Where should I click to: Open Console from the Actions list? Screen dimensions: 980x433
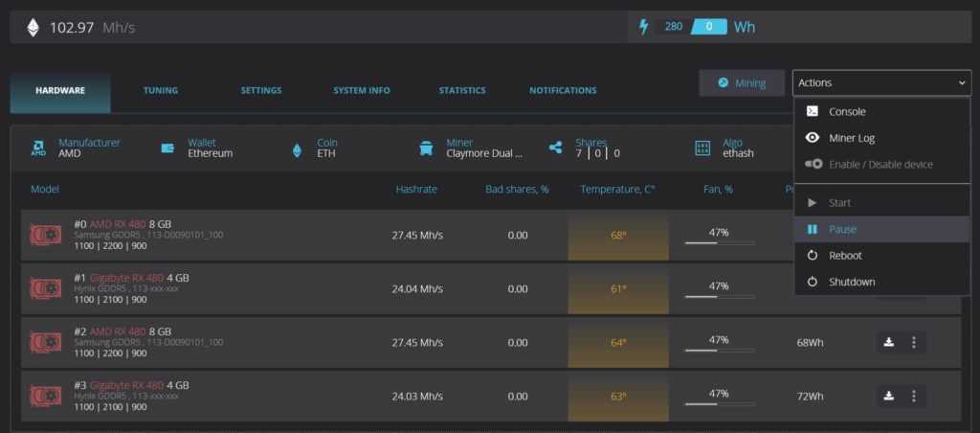click(x=847, y=112)
